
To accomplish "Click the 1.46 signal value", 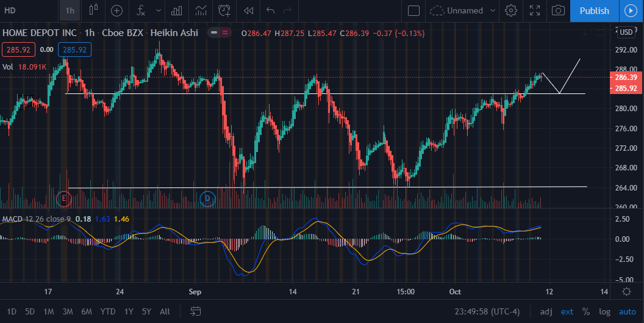I will pyautogui.click(x=121, y=219).
